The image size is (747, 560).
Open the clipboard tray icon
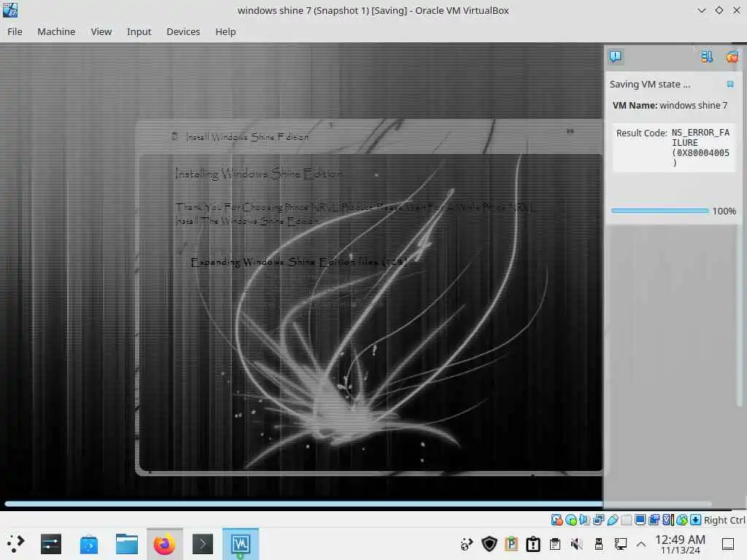click(555, 543)
